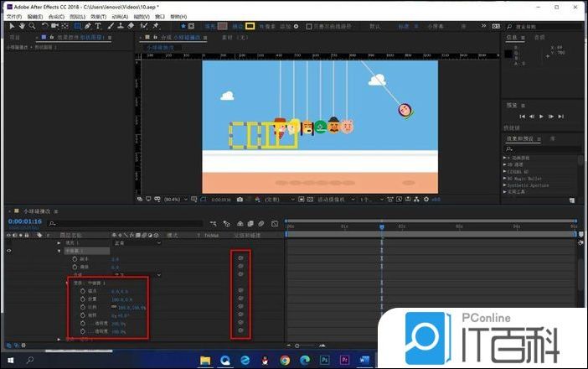The width and height of the screenshot is (588, 369).
Task: Open the 帮助 (Help) menu
Action: pos(178,16)
